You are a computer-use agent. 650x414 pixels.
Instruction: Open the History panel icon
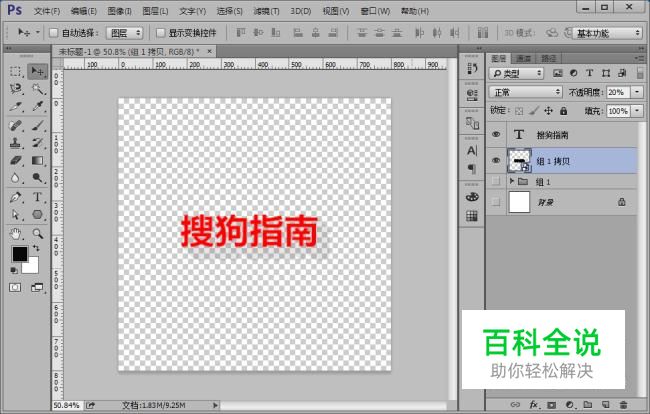coord(472,69)
